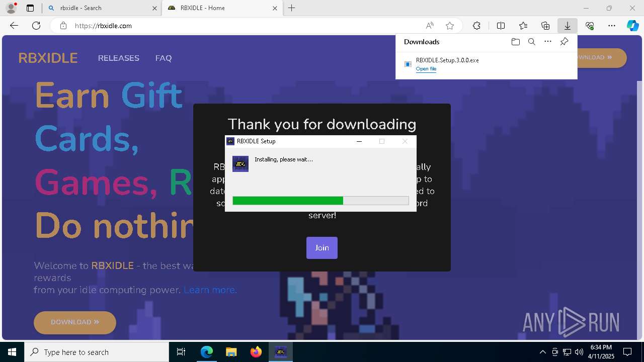
Task: Open a new browser tab
Action: pos(292,8)
